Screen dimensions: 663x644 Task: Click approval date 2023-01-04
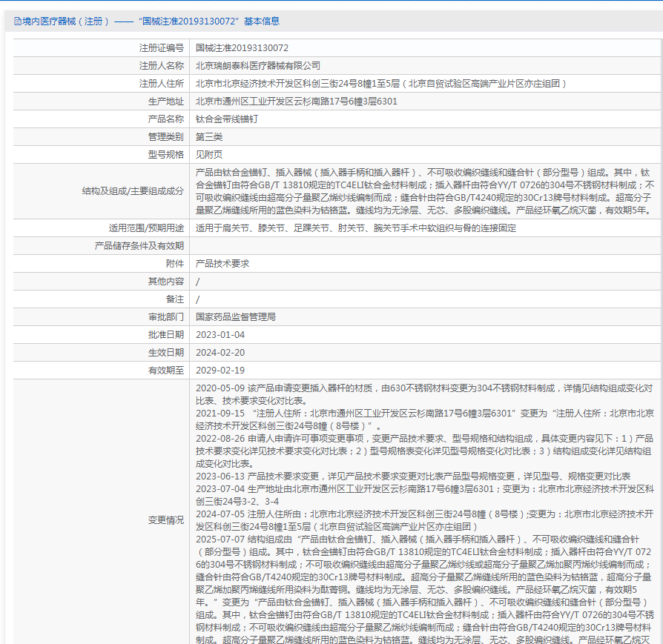(x=220, y=335)
